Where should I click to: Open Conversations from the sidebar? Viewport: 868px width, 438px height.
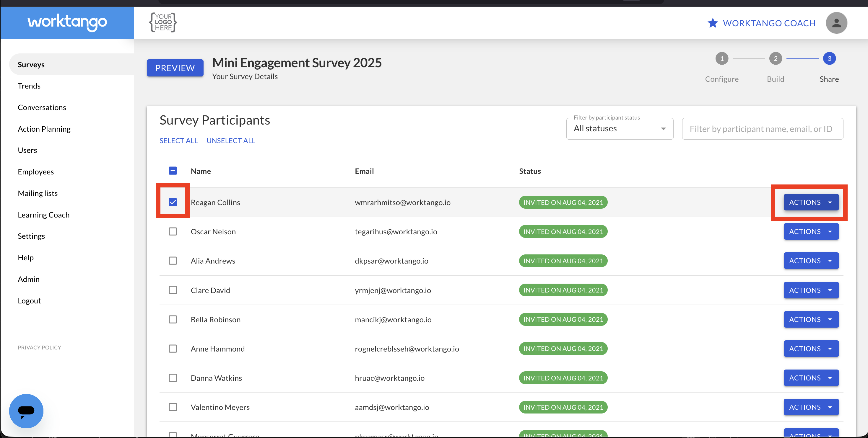pyautogui.click(x=42, y=107)
